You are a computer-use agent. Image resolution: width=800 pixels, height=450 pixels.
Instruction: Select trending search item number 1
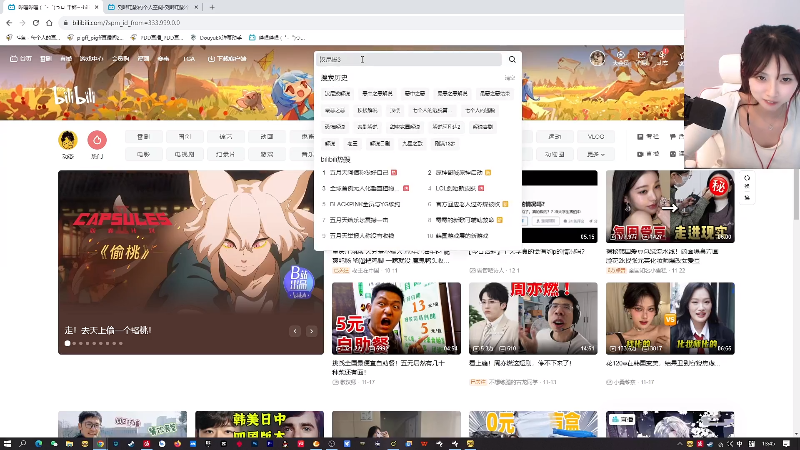tap(360, 173)
